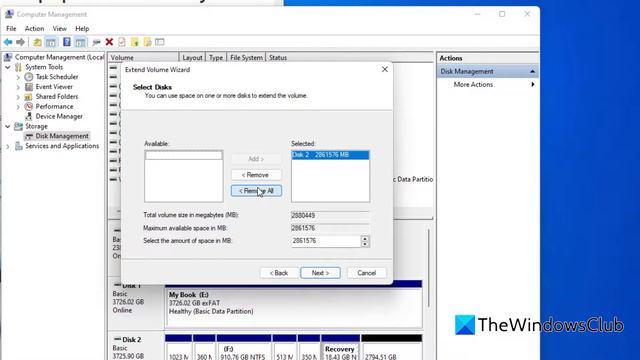Select Disk 2 entry in Selected list
The height and width of the screenshot is (360, 640).
click(x=330, y=155)
